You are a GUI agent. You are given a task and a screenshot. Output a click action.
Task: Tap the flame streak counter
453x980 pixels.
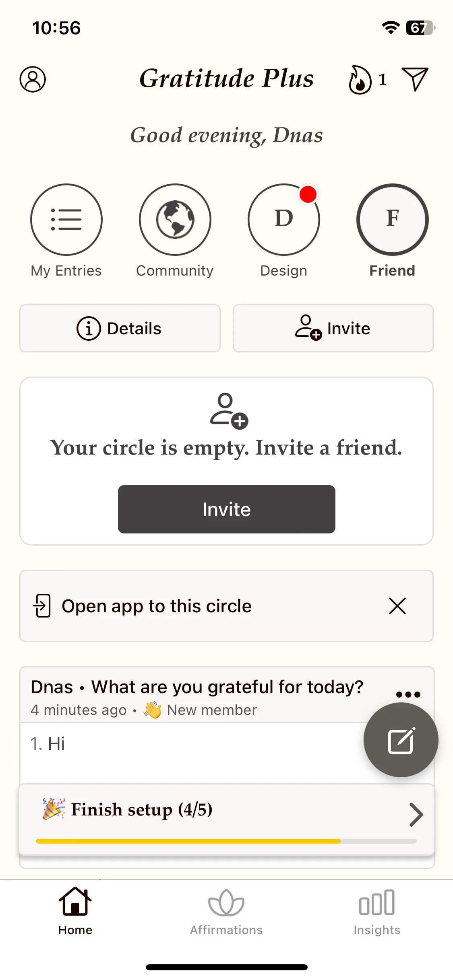point(367,80)
